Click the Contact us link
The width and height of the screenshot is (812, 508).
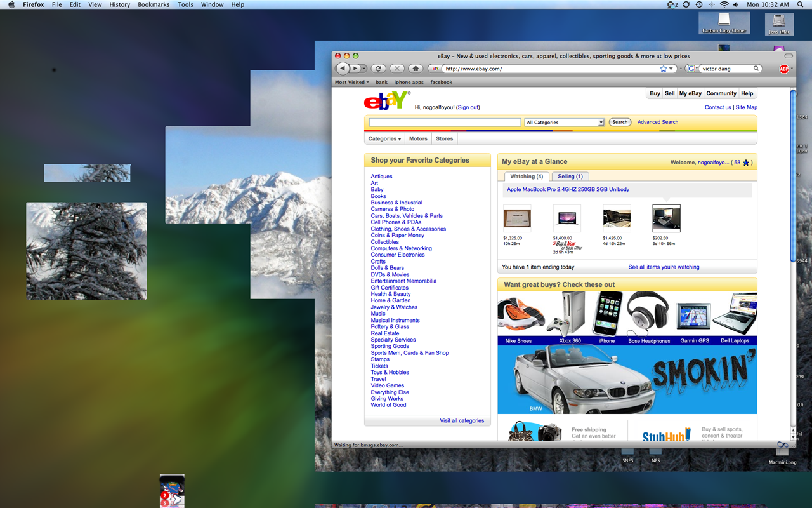[x=718, y=107]
